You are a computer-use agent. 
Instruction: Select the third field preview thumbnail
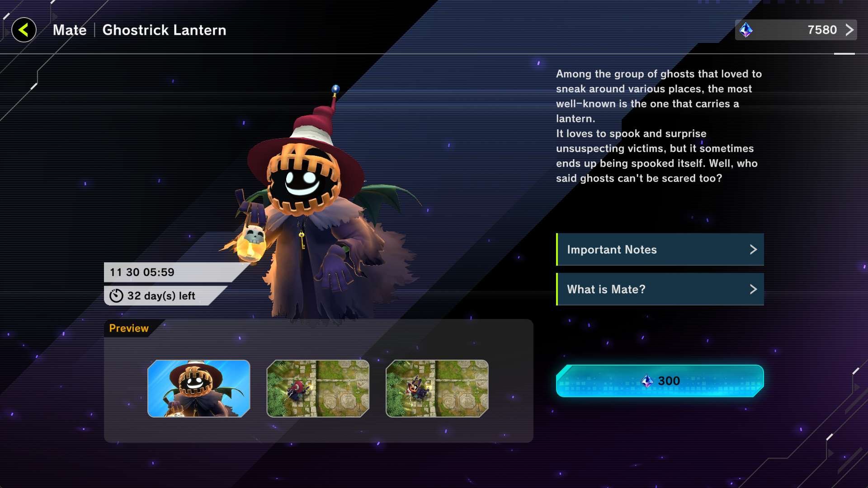tap(437, 389)
